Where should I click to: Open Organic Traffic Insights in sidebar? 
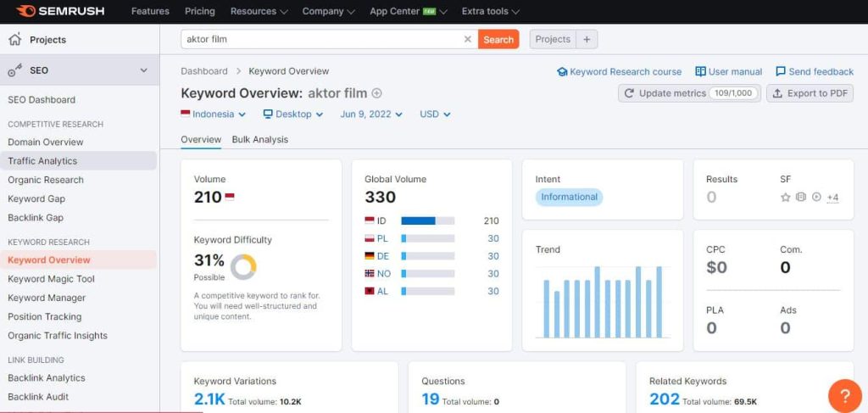pyautogui.click(x=58, y=336)
